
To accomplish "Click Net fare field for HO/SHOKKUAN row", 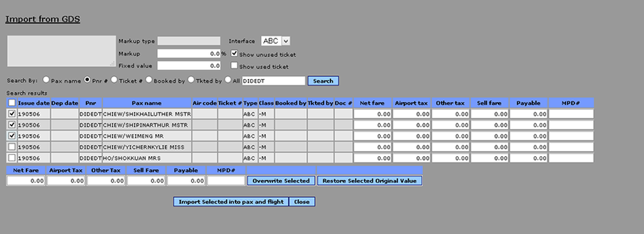I will pos(372,158).
